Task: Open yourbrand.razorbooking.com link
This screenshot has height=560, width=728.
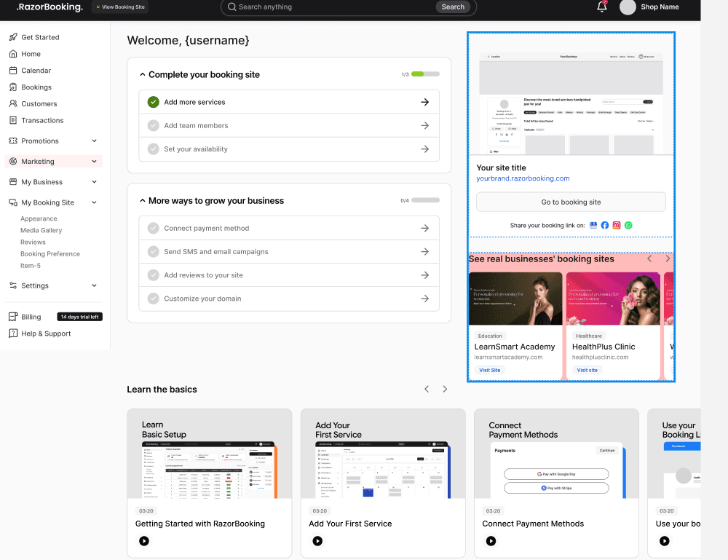Action: 523,178
